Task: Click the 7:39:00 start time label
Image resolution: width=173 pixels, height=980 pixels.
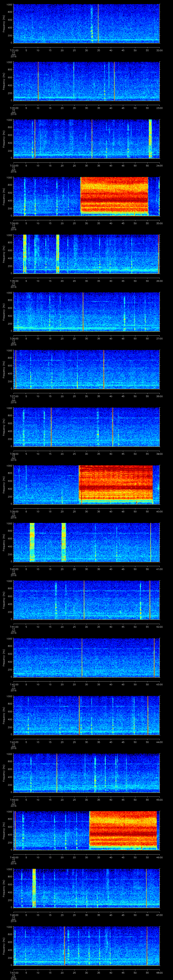Action: pyautogui.click(x=14, y=511)
